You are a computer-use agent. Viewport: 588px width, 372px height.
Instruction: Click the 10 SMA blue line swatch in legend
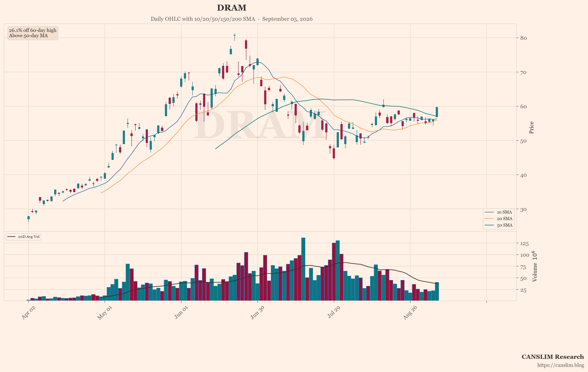(489, 212)
